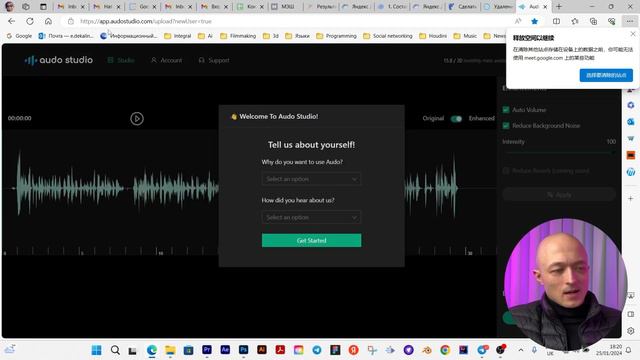Open the Houdini bookmarks folder
Image resolution: width=640 pixels, height=360 pixels.
point(433,36)
